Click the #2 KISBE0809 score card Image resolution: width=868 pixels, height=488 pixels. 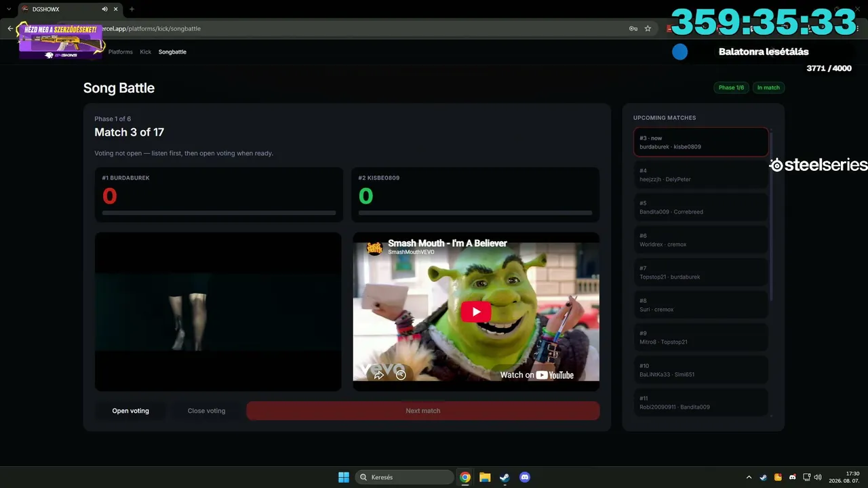tap(475, 195)
